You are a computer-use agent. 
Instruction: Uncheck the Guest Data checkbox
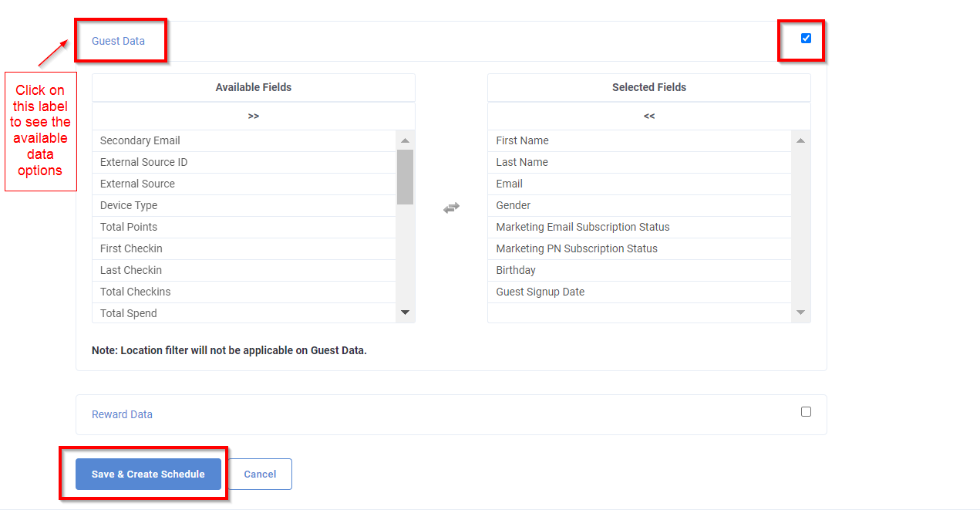point(804,37)
